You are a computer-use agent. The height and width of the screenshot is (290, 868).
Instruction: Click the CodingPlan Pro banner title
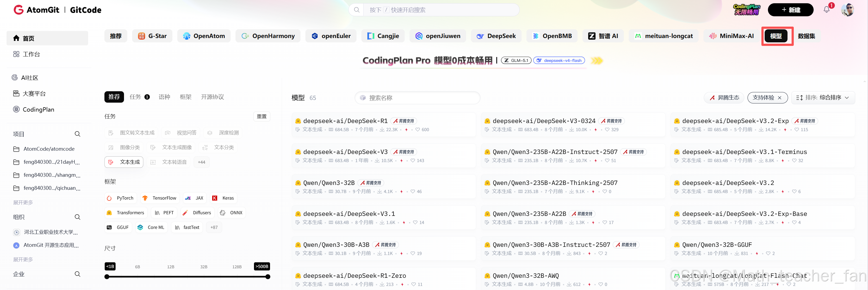coord(427,61)
